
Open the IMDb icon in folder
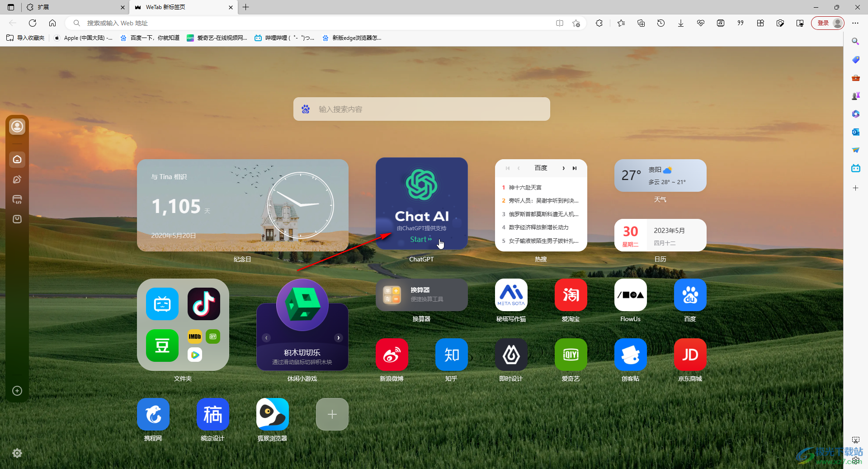pyautogui.click(x=195, y=336)
